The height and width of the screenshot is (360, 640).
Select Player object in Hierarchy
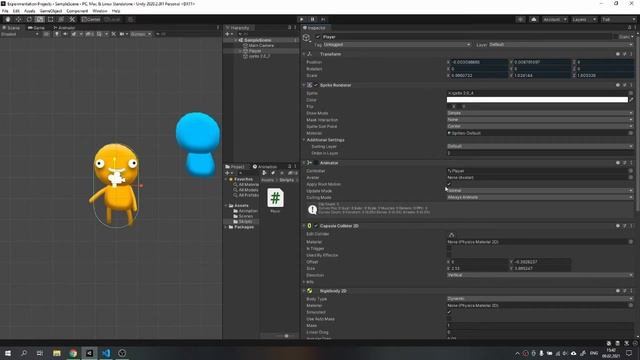[x=255, y=51]
